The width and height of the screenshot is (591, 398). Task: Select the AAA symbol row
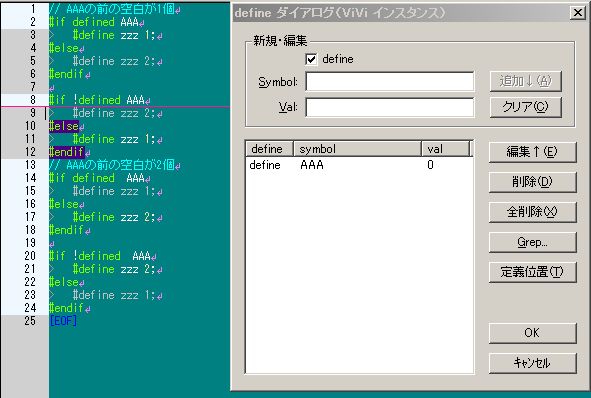pos(312,165)
